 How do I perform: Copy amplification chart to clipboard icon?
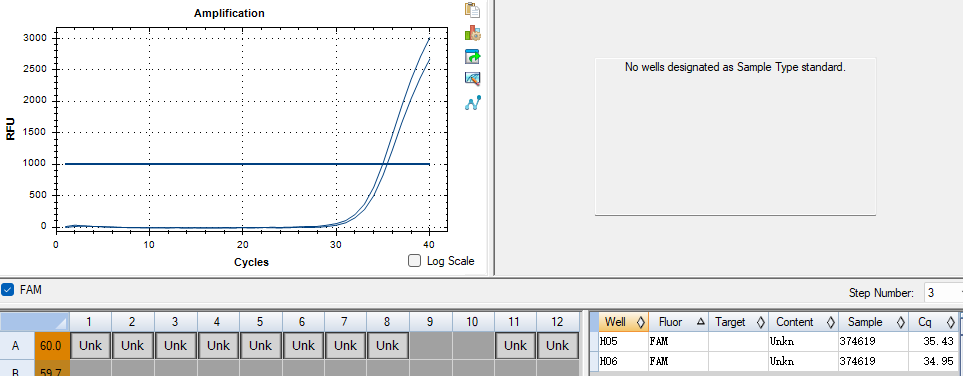coord(472,10)
